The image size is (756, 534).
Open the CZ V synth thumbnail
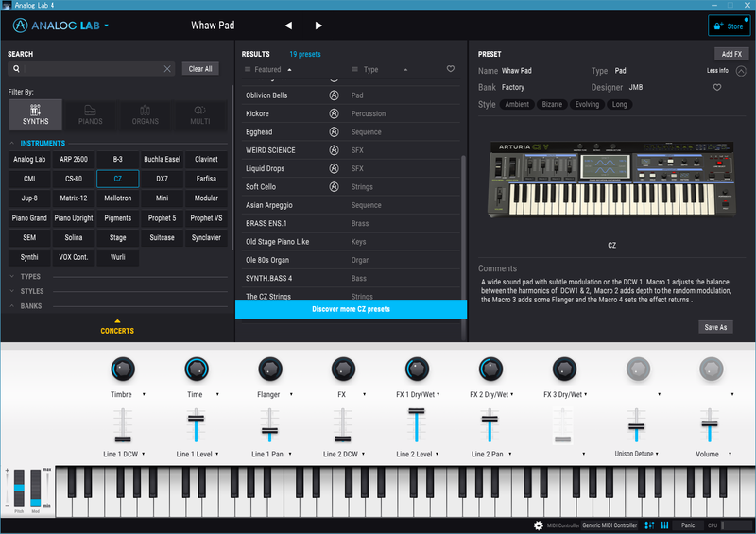click(611, 180)
